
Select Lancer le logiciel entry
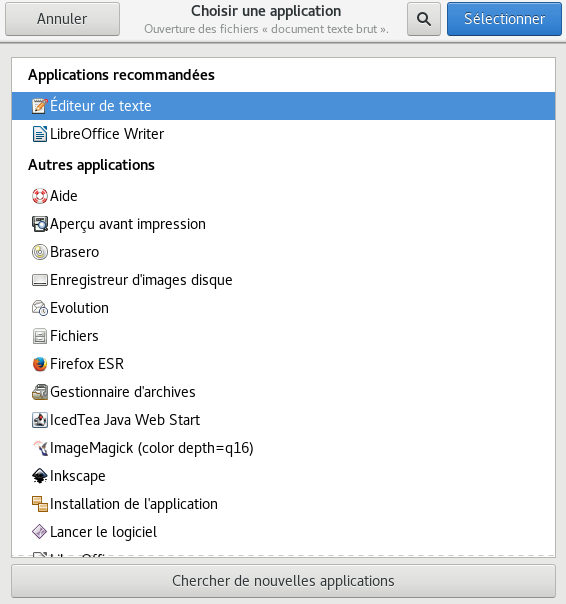point(283,532)
